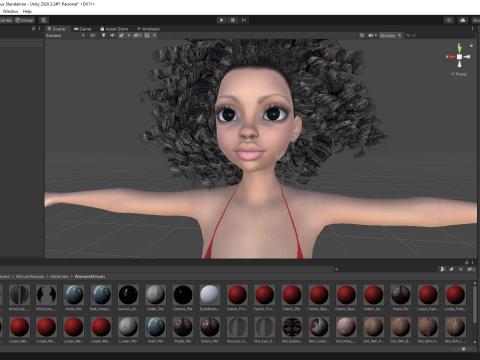The image size is (480, 360).
Task: Toggle the Gizmos button
Action: [x=388, y=35]
